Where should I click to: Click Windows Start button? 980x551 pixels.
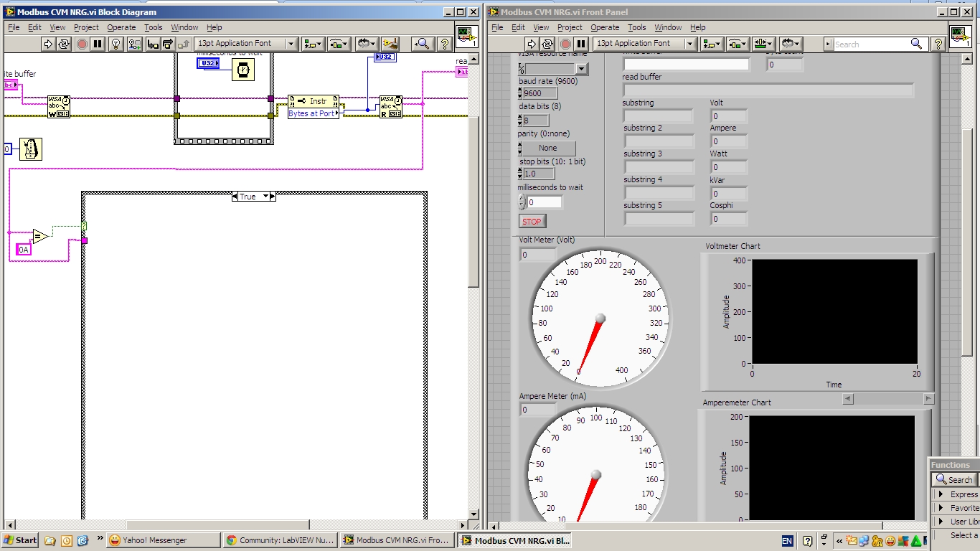pos(20,540)
